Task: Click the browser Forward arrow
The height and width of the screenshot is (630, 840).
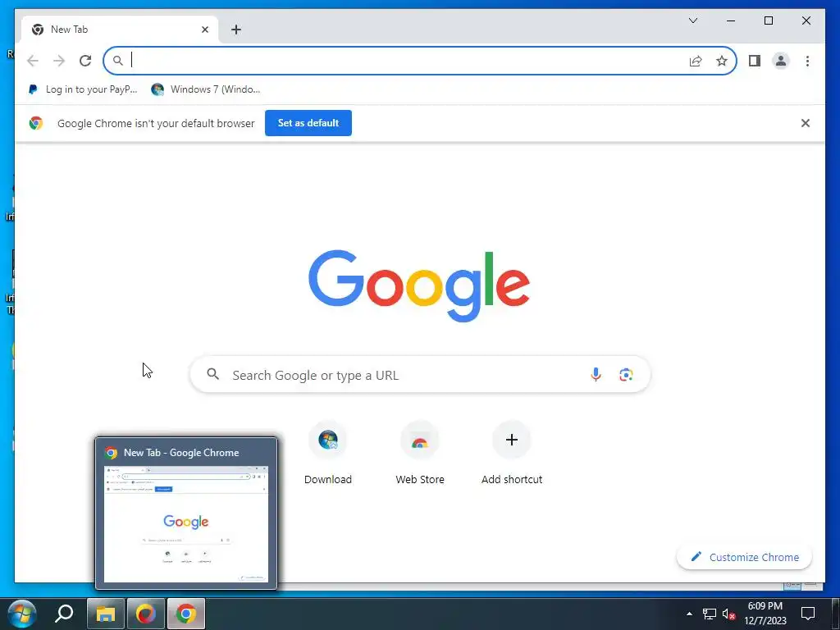Action: point(59,61)
